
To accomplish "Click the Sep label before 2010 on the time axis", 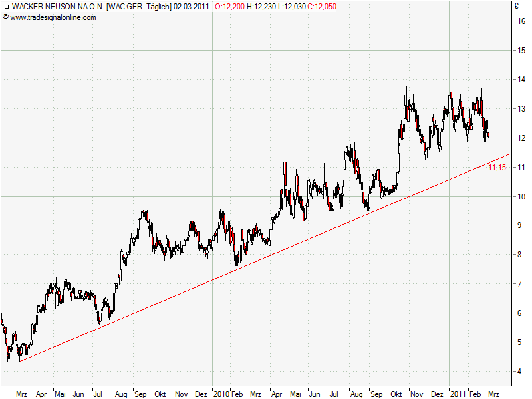I will point(142,394).
